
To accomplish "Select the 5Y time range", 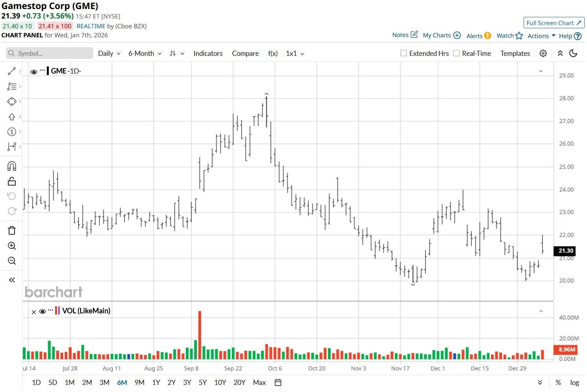I will pos(203,383).
